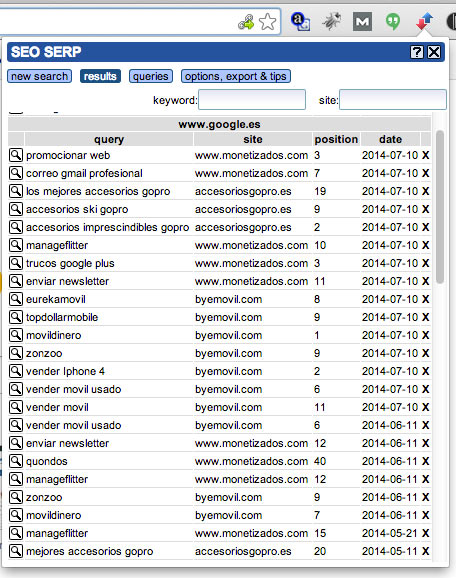The image size is (456, 578).
Task: Re-run search for los mejores accesorios gopro
Action: (16, 191)
